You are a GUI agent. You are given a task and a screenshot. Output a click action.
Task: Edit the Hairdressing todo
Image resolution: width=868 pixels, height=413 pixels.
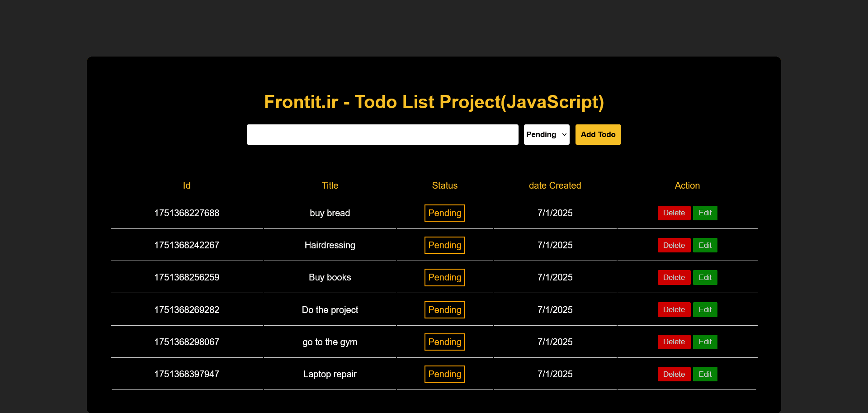click(x=705, y=245)
